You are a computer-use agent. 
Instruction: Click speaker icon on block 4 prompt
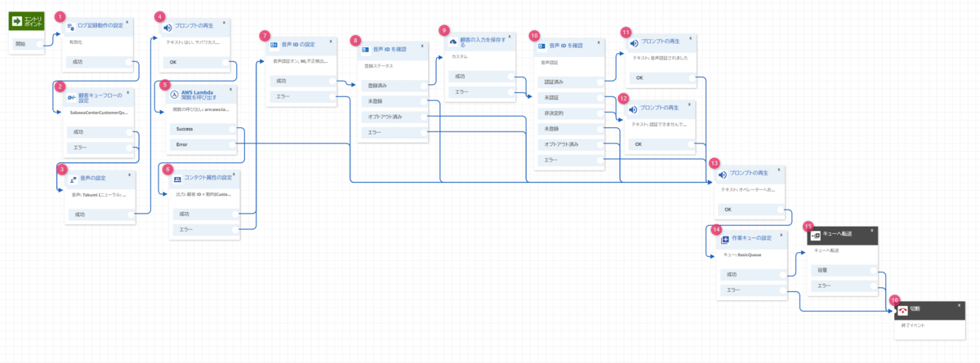click(167, 28)
